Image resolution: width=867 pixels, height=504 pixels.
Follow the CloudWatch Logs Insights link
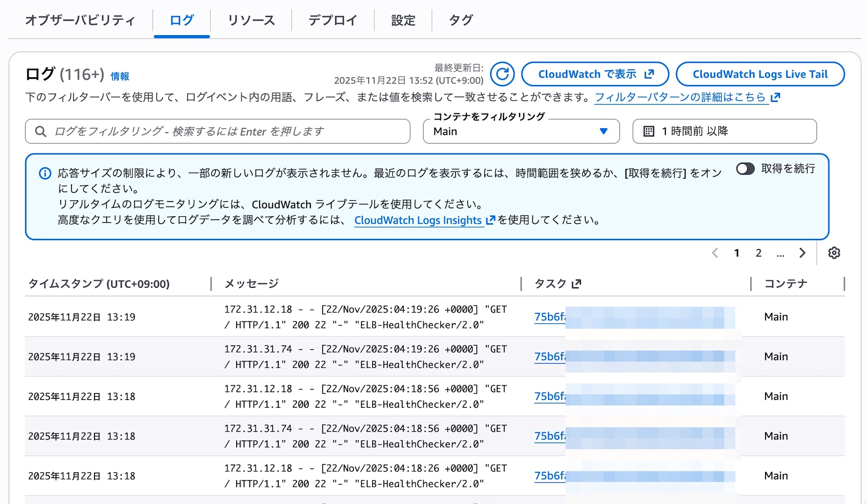tap(419, 220)
